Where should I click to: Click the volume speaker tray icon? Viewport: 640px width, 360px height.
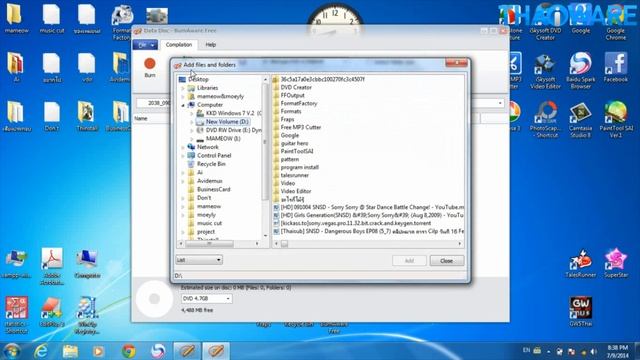click(x=593, y=351)
